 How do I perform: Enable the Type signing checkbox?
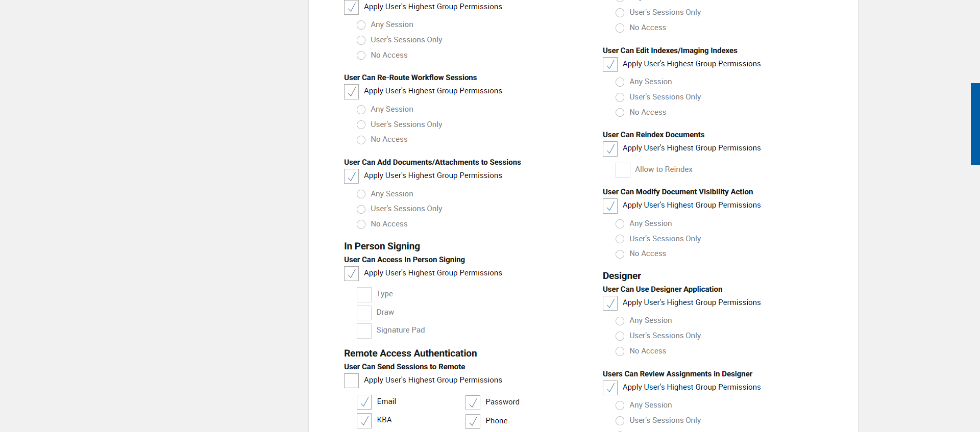coord(364,295)
